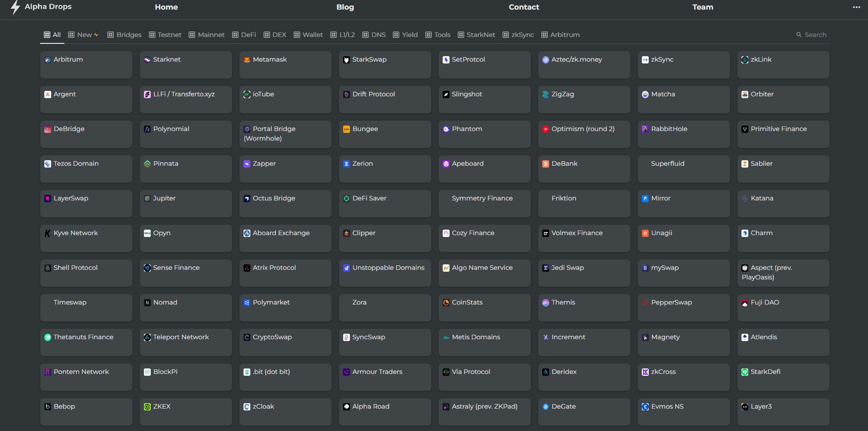Click the StarkSwap card icon
Viewport: 868px width, 431px height.
pos(346,60)
